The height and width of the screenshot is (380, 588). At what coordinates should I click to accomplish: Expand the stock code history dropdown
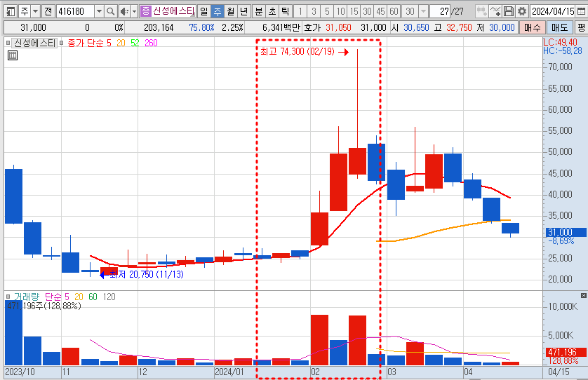tap(99, 11)
